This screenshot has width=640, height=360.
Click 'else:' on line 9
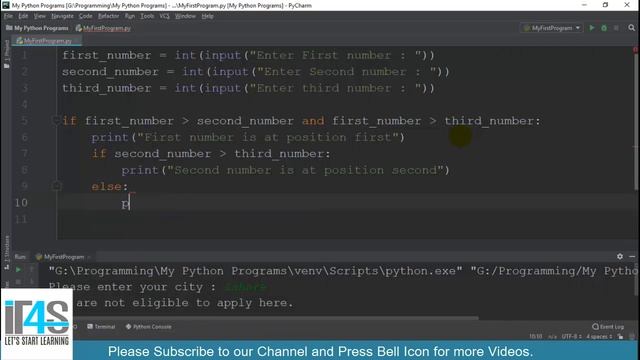[109, 187]
